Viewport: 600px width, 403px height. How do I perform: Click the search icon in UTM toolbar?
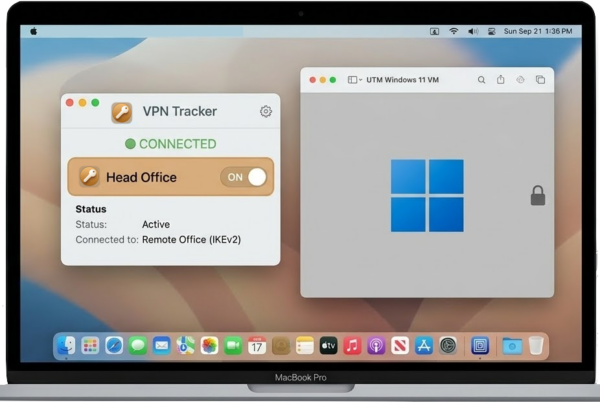click(x=481, y=80)
